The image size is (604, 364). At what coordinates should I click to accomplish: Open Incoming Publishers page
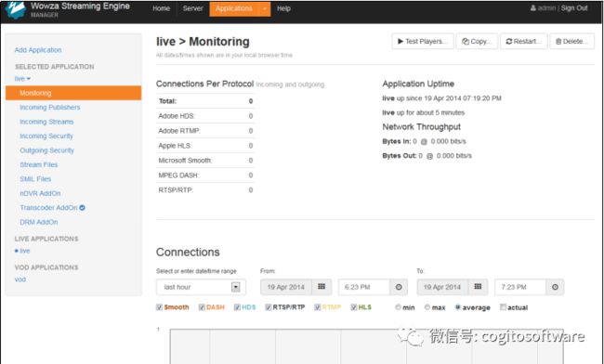pos(50,108)
